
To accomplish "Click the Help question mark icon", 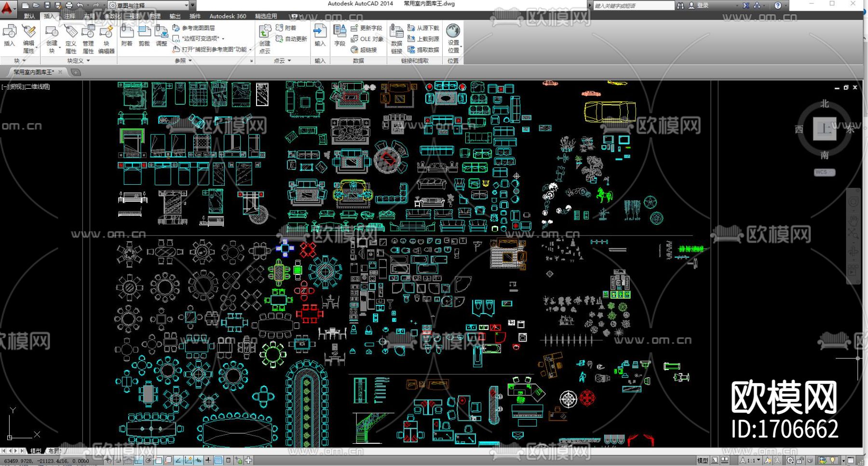I will tap(778, 5).
